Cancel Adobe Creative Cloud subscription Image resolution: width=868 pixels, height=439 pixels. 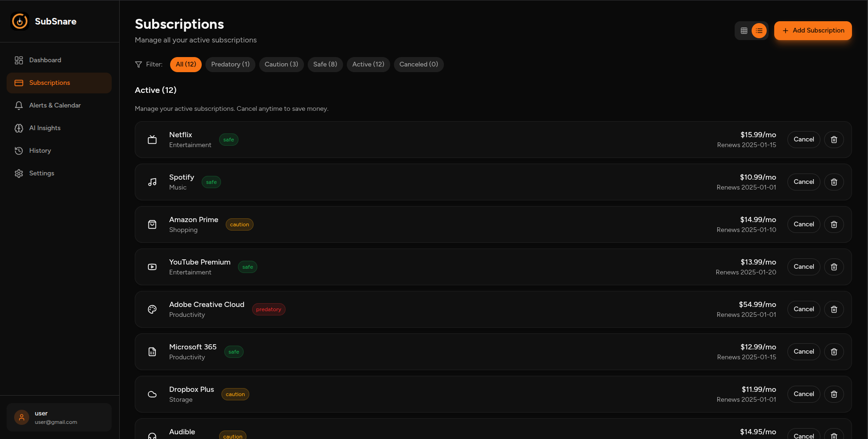804,309
